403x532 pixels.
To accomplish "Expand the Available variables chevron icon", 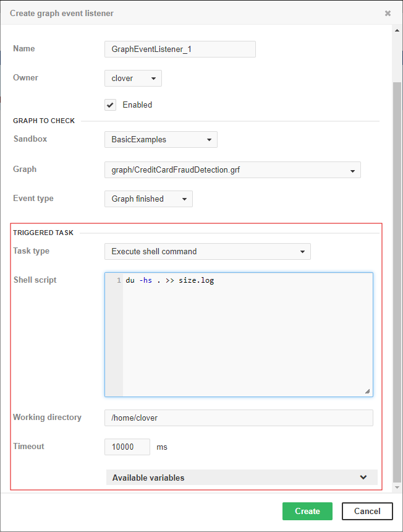I will (364, 477).
